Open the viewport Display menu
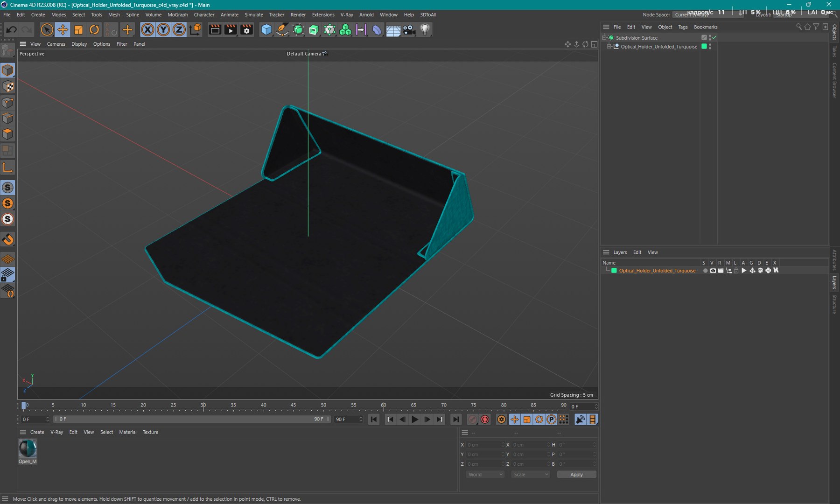840x504 pixels. pyautogui.click(x=79, y=44)
